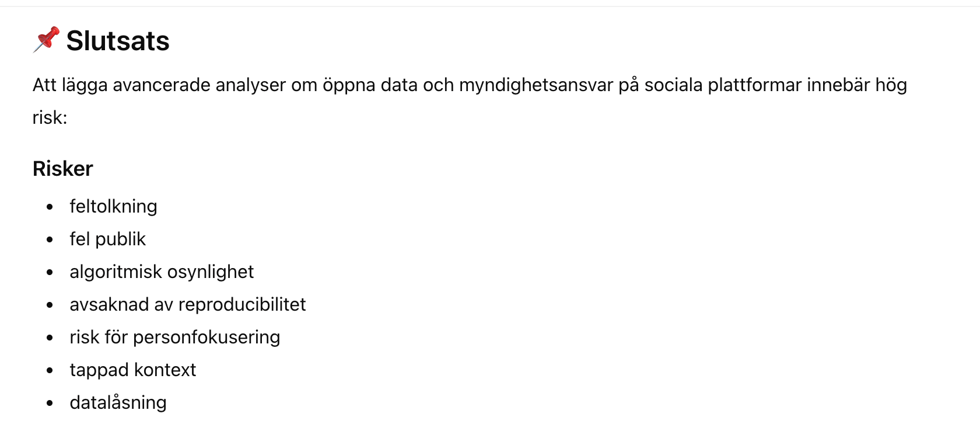980x424 pixels.
Task: Click the bullet point beside datalåsning
Action: 50,403
